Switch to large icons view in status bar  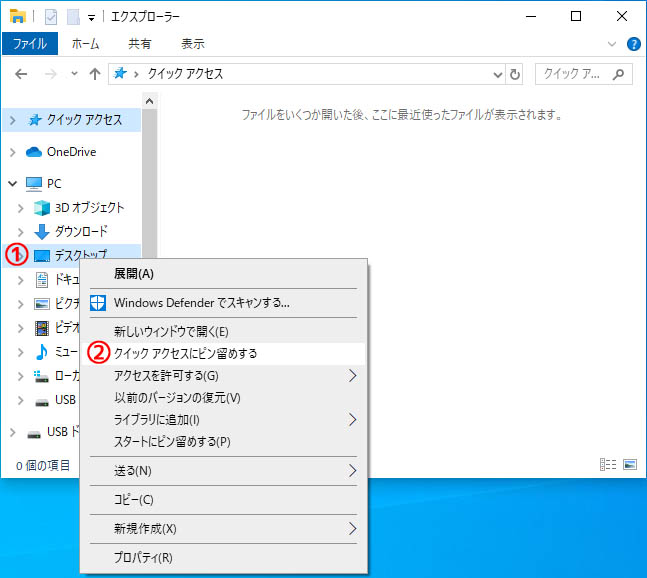pyautogui.click(x=630, y=465)
